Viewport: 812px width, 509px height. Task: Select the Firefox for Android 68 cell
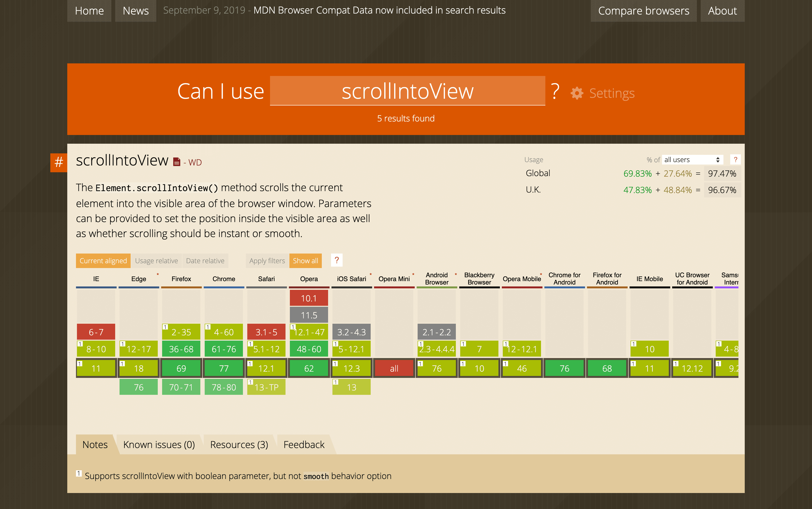click(x=607, y=368)
